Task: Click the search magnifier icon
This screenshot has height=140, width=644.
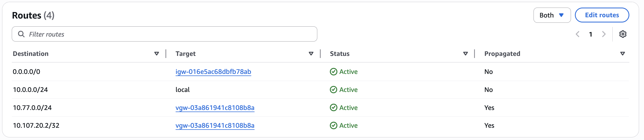Action: [21, 34]
